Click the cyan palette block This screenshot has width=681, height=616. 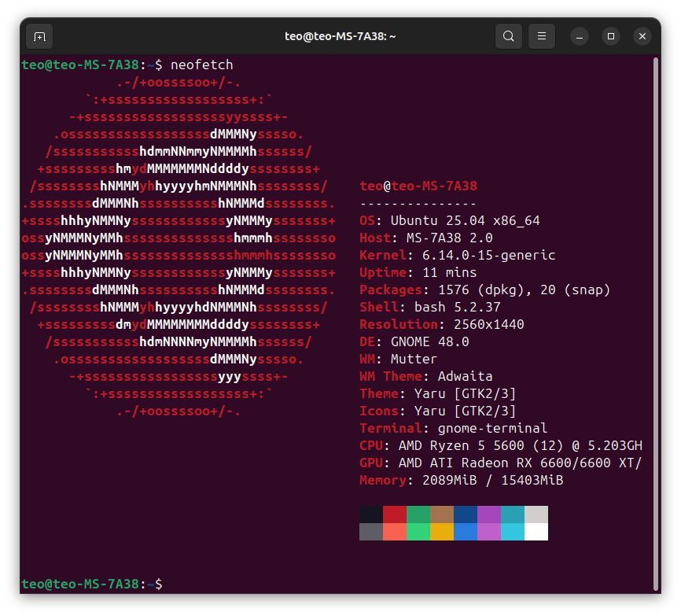pyautogui.click(x=513, y=532)
